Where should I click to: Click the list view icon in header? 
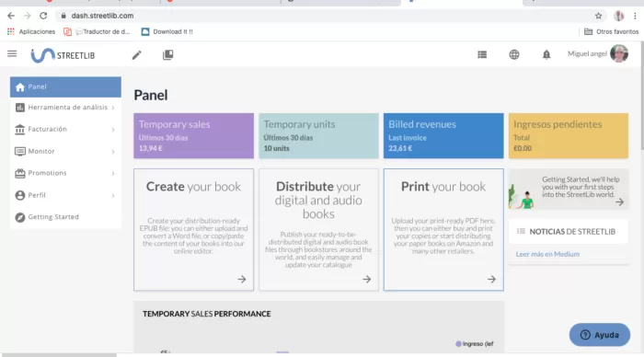[482, 54]
